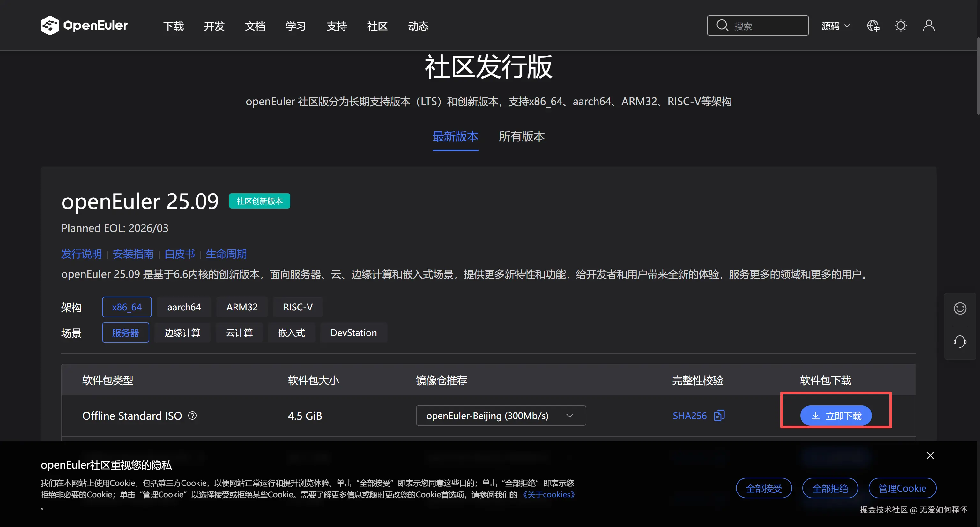
Task: Select the aarch64 architecture option
Action: tap(184, 307)
